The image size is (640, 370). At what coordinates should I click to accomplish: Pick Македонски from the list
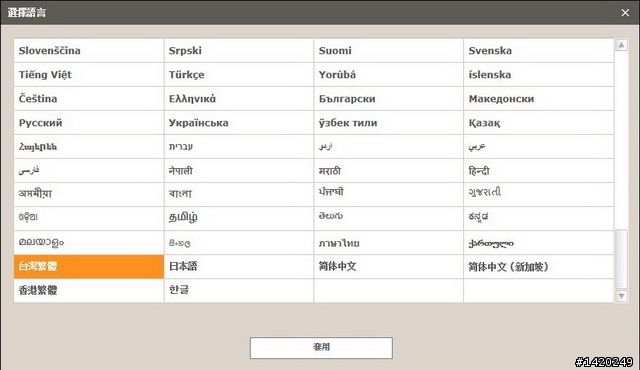(539, 99)
